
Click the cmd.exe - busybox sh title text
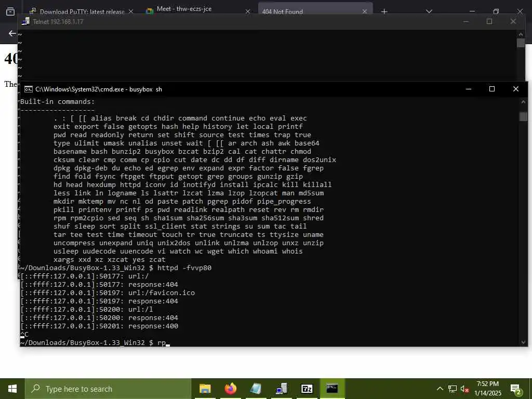[x=98, y=89]
